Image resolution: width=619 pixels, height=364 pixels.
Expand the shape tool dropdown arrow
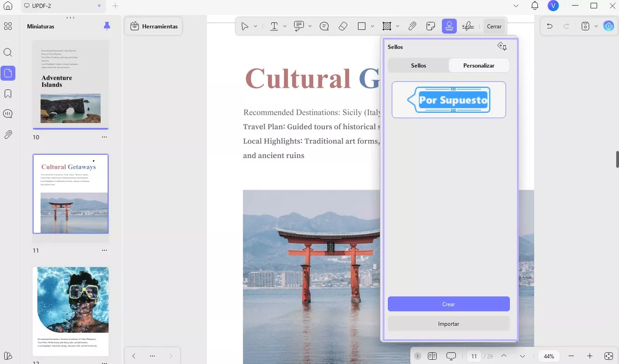(x=372, y=27)
